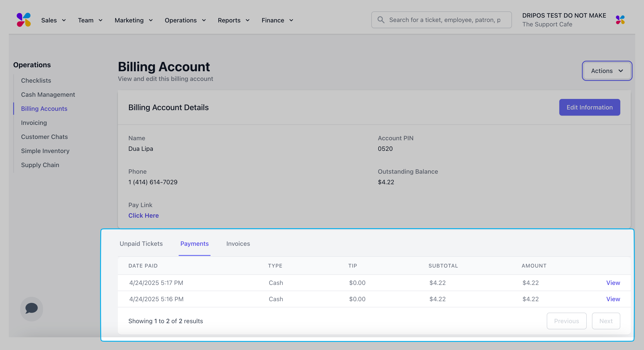Image resolution: width=644 pixels, height=350 pixels.
Task: Click the Edit Information button
Action: (x=589, y=108)
